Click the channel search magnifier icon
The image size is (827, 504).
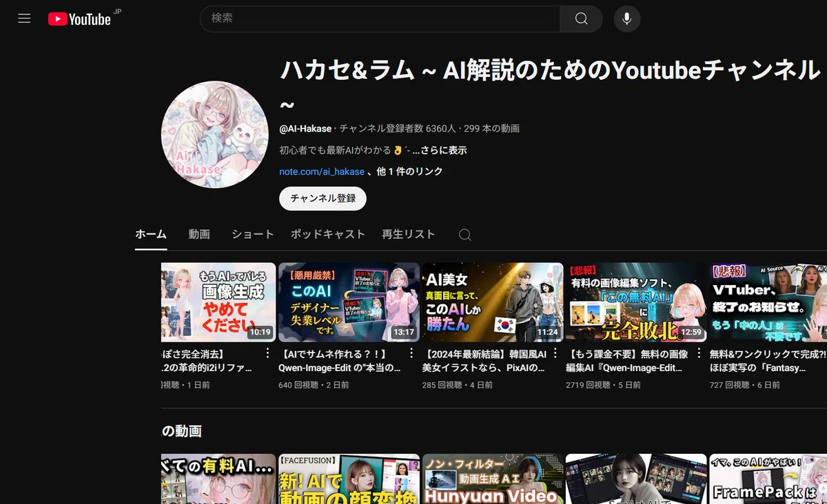point(465,235)
